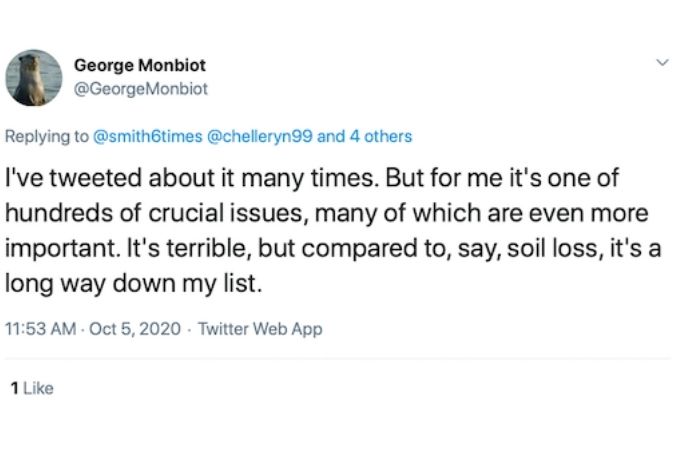Click the like count number 1

[x=12, y=388]
